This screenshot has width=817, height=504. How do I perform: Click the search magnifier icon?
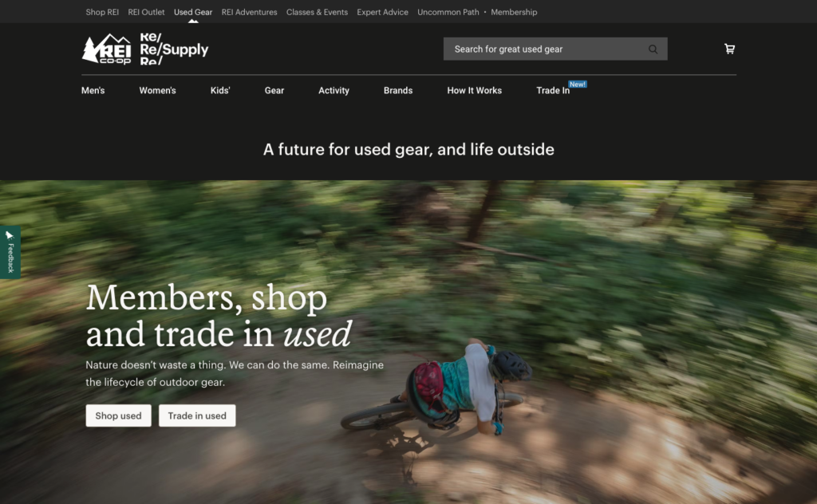[x=653, y=49]
